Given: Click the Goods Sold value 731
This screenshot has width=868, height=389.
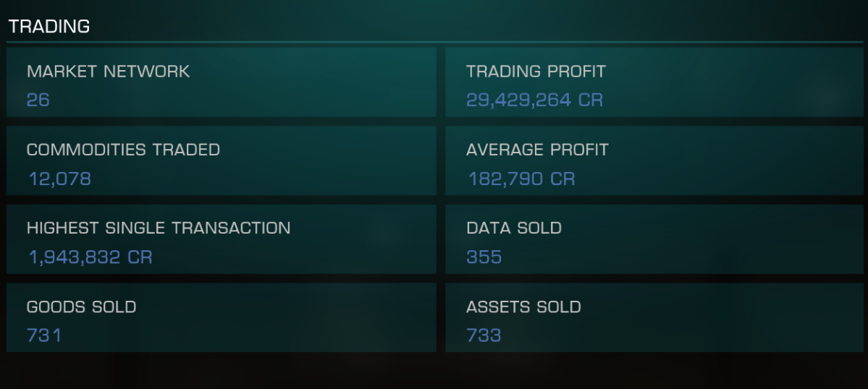Looking at the screenshot, I should pyautogui.click(x=44, y=335).
